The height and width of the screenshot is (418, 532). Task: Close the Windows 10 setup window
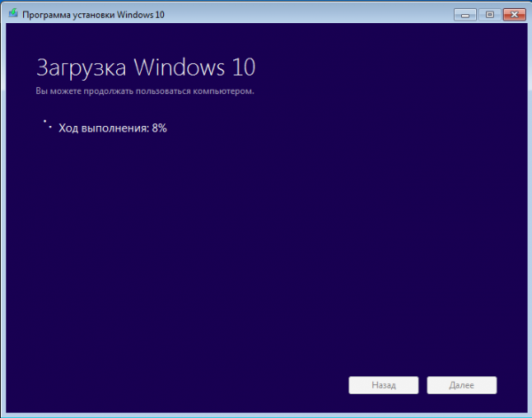tap(514, 14)
